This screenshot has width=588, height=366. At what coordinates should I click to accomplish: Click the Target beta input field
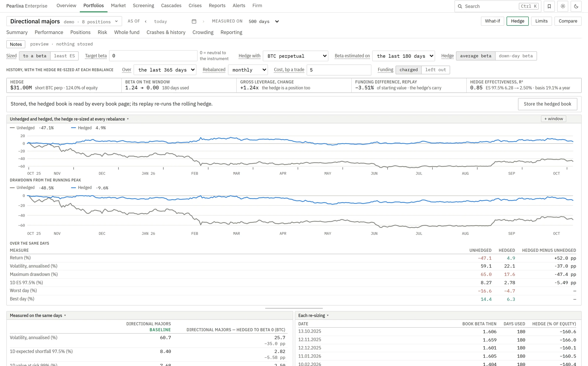(x=153, y=56)
